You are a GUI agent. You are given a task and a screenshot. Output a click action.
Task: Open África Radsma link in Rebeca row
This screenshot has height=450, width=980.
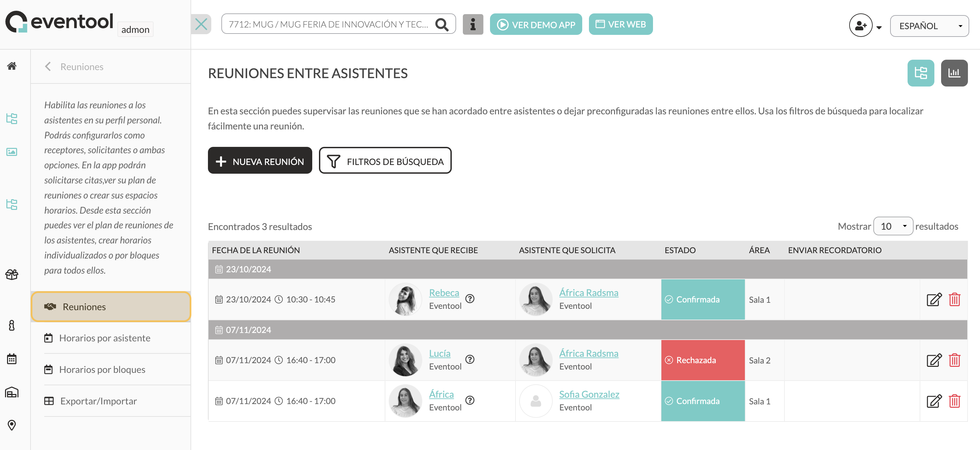pyautogui.click(x=589, y=293)
